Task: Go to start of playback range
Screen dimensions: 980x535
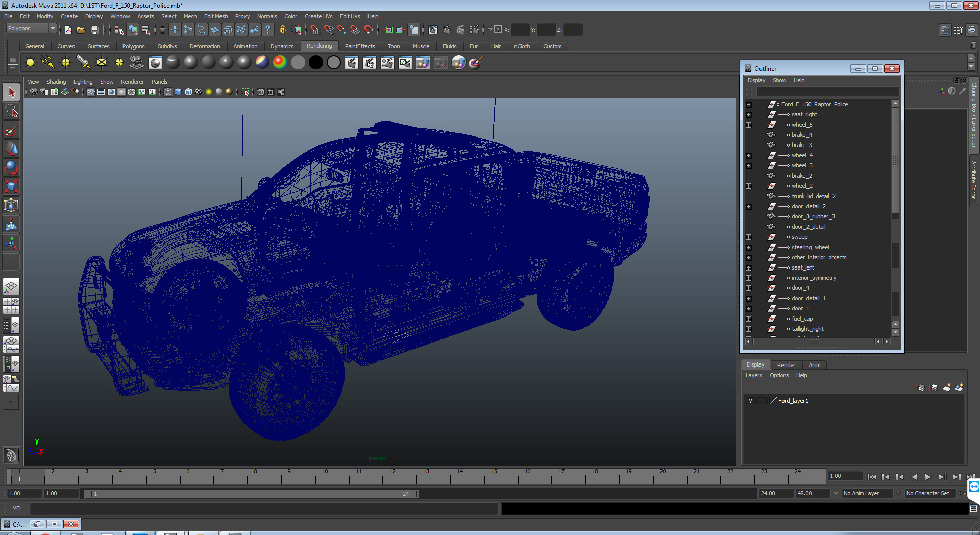Action: 871,477
